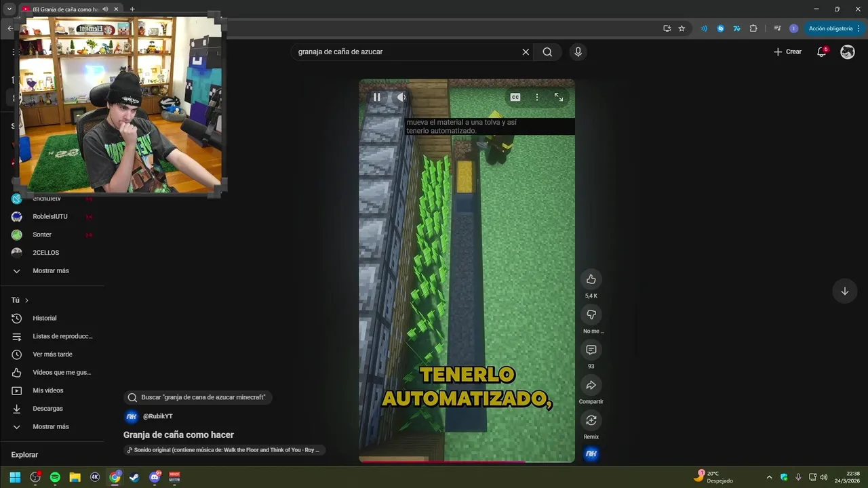Go to the next Short with down arrow
This screenshot has width=868, height=488.
click(x=845, y=291)
